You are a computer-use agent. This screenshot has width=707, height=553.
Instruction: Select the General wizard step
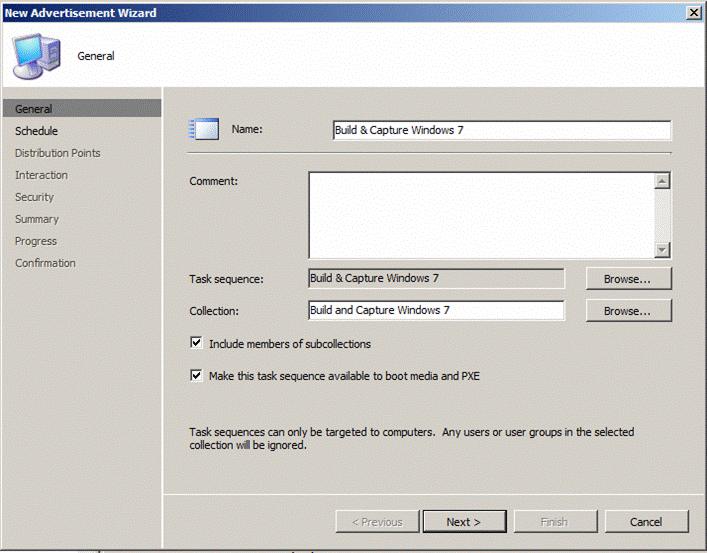click(34, 109)
